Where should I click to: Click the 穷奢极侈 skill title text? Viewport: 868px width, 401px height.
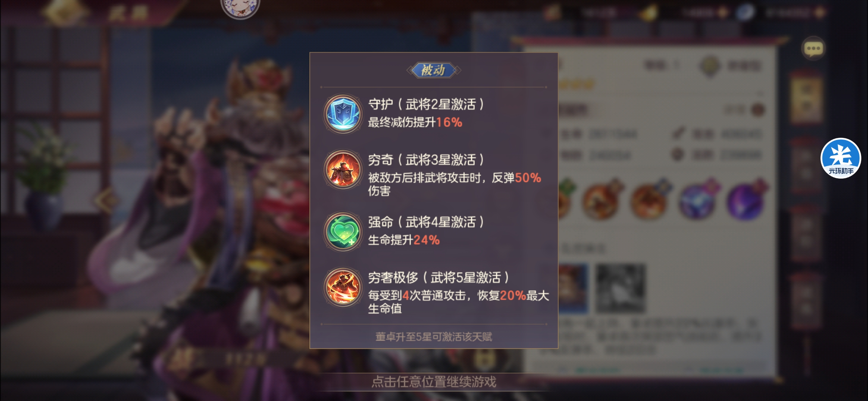pyautogui.click(x=393, y=277)
